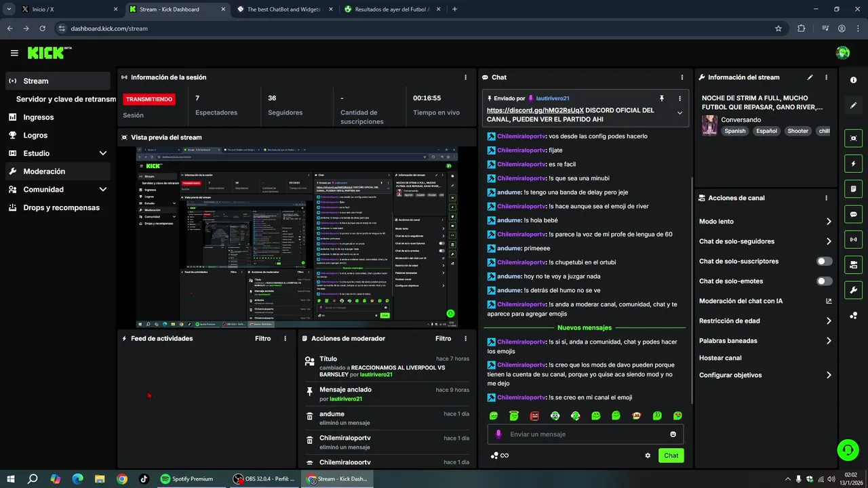The width and height of the screenshot is (868, 488).
Task: Open Chat de solo-seguidores settings arrow
Action: click(x=829, y=241)
